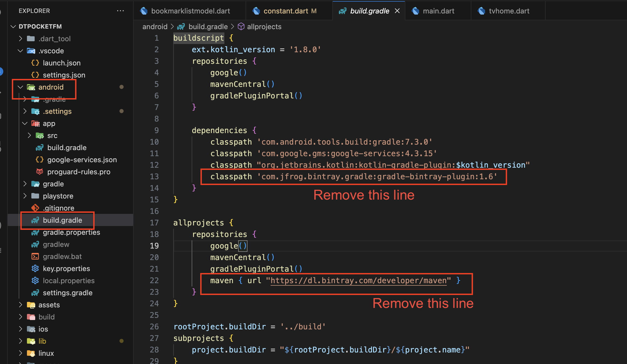Click android in the breadcrumb

155,27
